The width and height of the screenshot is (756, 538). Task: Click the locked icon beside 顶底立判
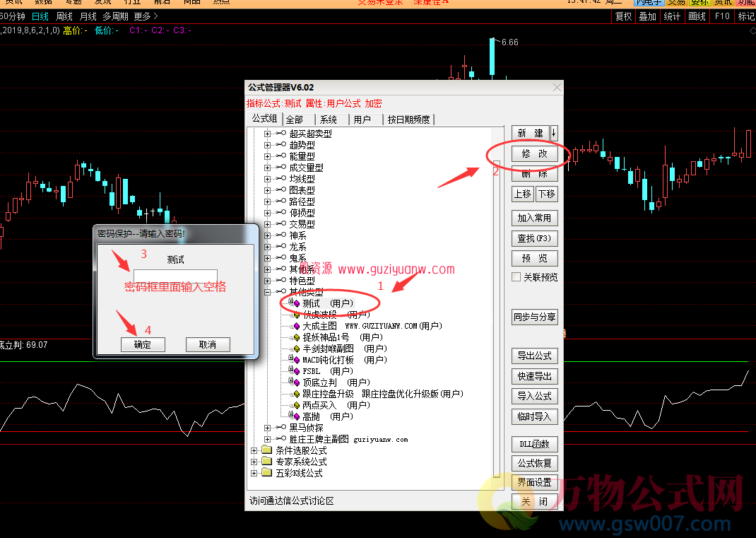coord(296,382)
